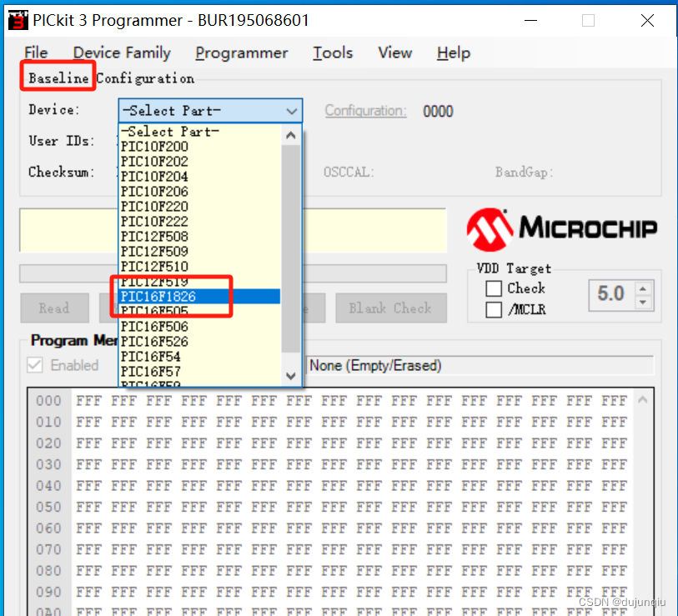Select PIC16F506 from the device list
This screenshot has width=678, height=616.
tap(200, 327)
